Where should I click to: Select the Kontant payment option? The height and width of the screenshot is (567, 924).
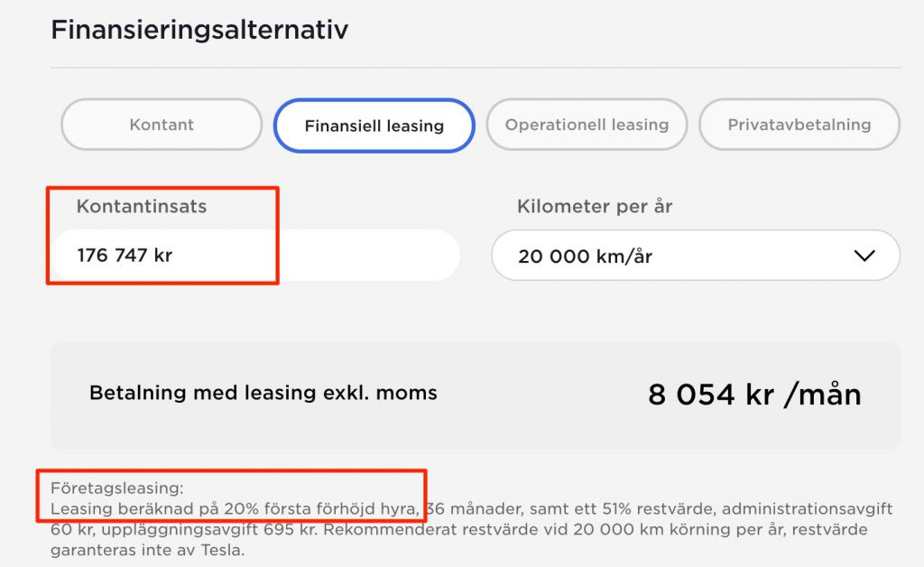click(x=162, y=125)
